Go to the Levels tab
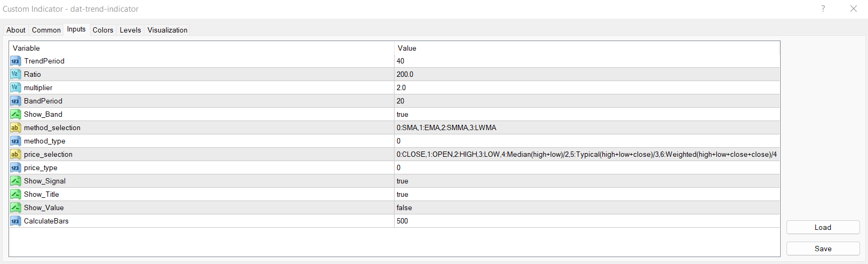Viewport: 868px width, 264px height. (130, 30)
